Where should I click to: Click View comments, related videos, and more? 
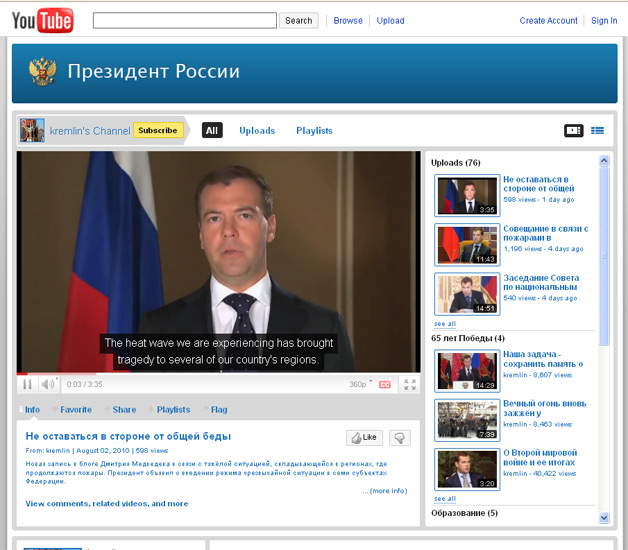(107, 504)
